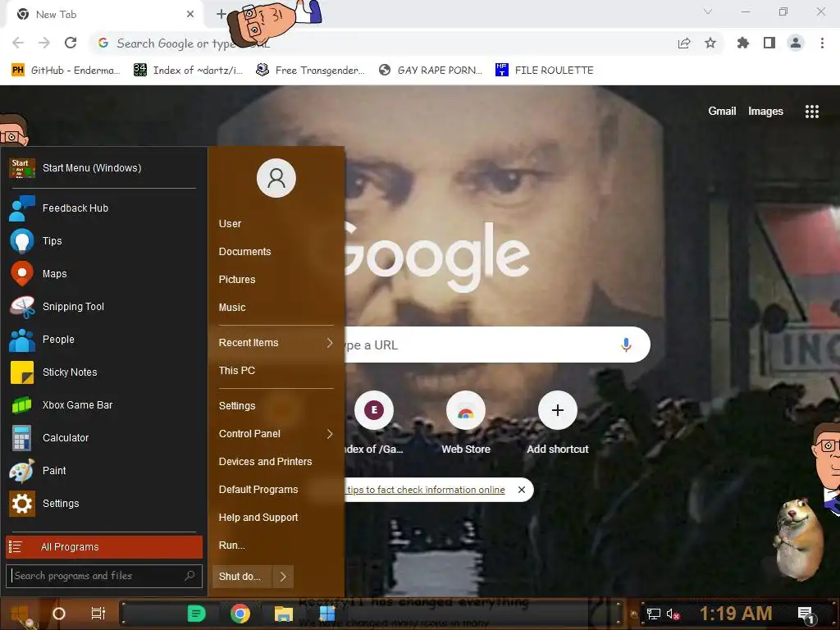Viewport: 840px width, 630px height.
Task: Click the user avatar picture
Action: [276, 178]
